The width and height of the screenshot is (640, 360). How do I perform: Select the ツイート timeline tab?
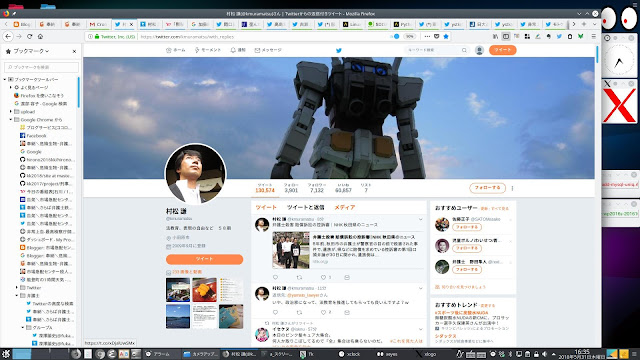[266, 207]
